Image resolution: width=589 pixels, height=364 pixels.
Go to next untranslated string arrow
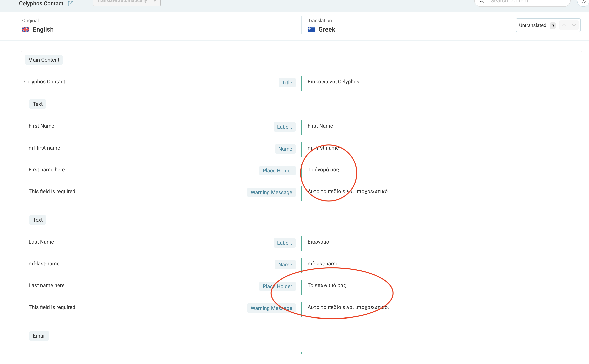574,25
